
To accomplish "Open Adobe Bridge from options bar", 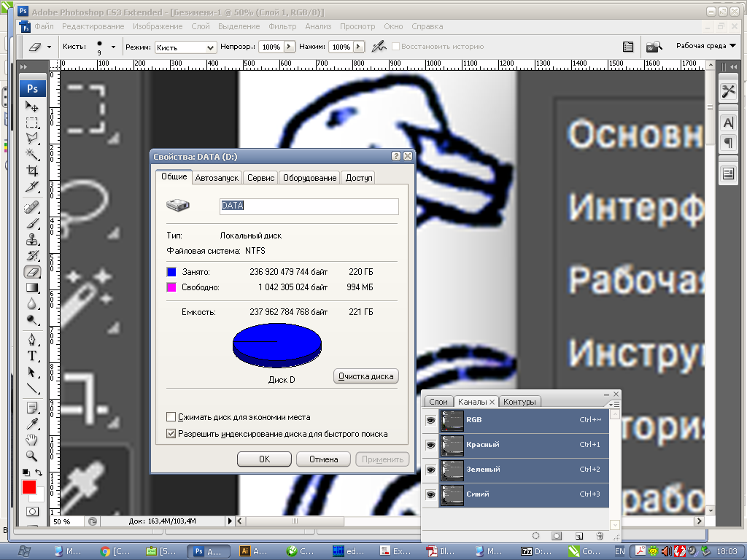I will [654, 47].
